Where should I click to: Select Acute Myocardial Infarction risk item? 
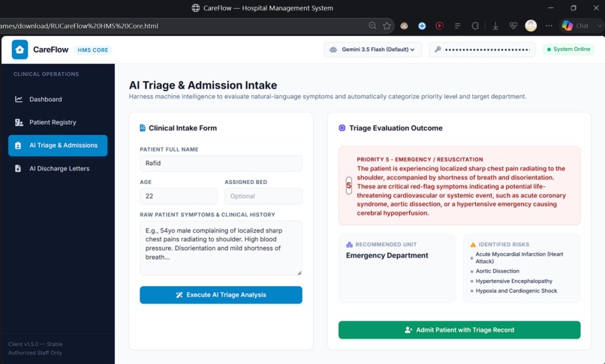pyautogui.click(x=519, y=257)
